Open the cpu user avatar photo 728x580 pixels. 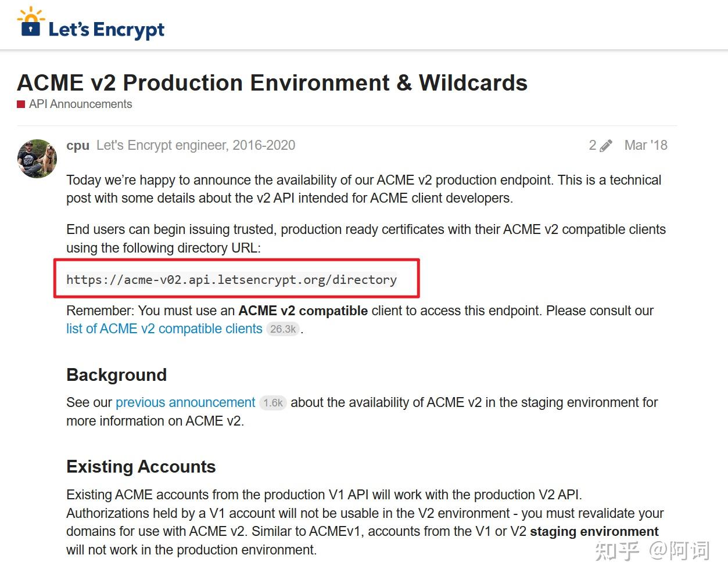click(37, 158)
